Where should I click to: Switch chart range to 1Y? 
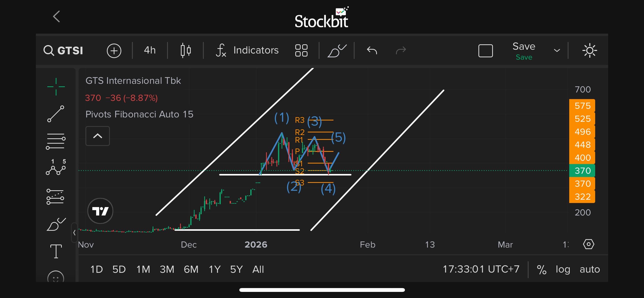pyautogui.click(x=214, y=269)
